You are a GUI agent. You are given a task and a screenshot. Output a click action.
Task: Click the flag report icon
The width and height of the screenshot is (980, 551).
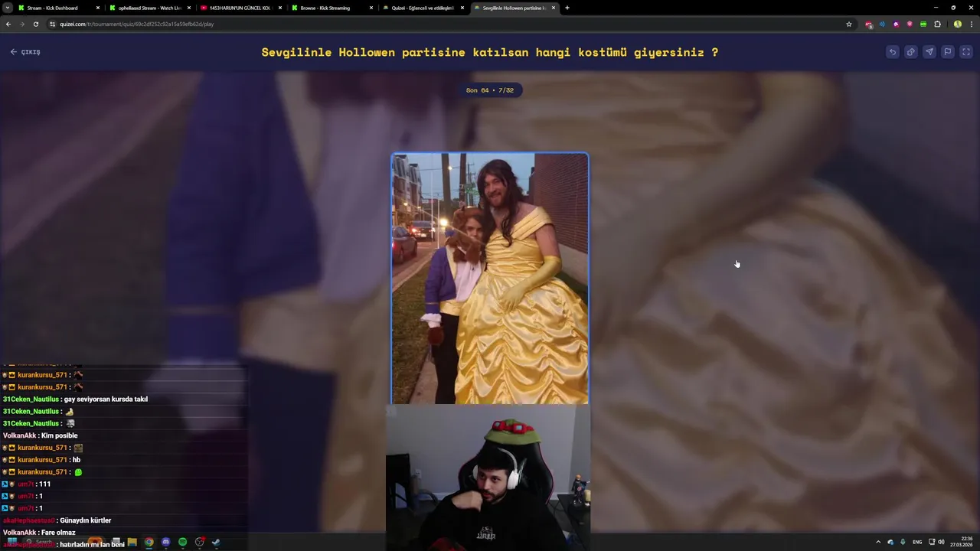tap(948, 52)
